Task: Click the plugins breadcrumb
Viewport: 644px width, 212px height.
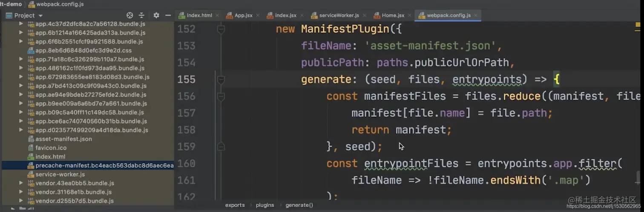Action: pos(265,205)
